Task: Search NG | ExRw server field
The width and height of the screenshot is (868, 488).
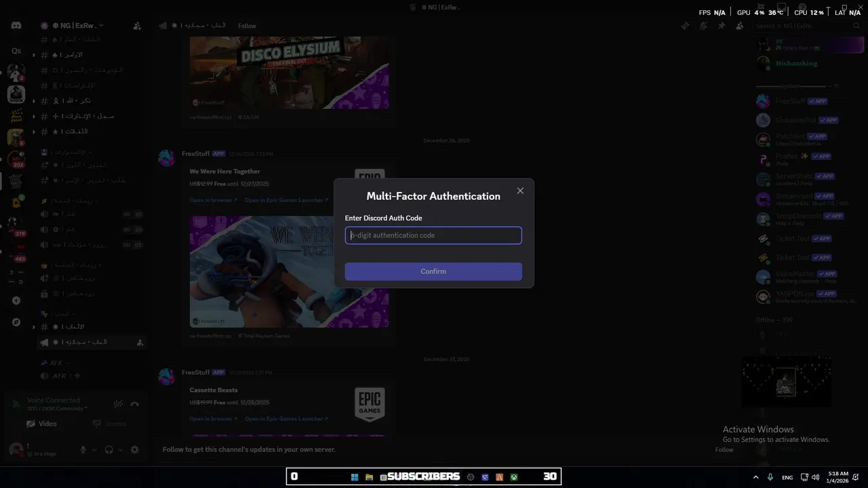Action: tap(807, 26)
